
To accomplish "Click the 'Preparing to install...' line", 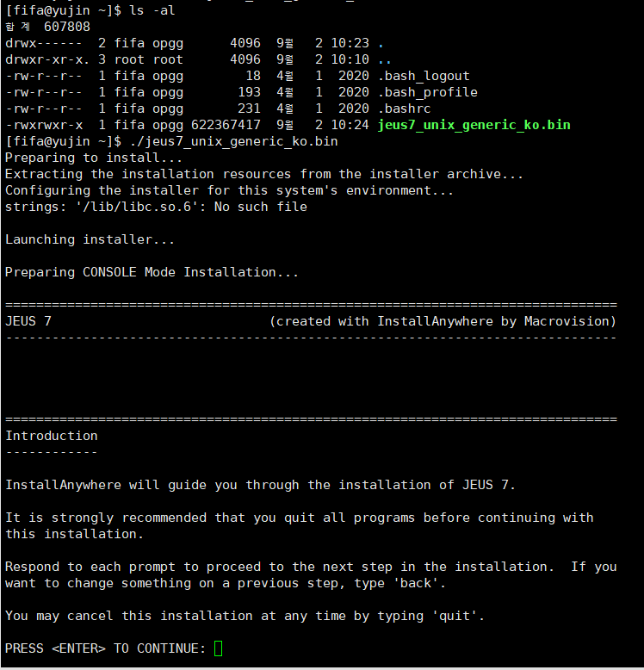I will click(x=94, y=158).
